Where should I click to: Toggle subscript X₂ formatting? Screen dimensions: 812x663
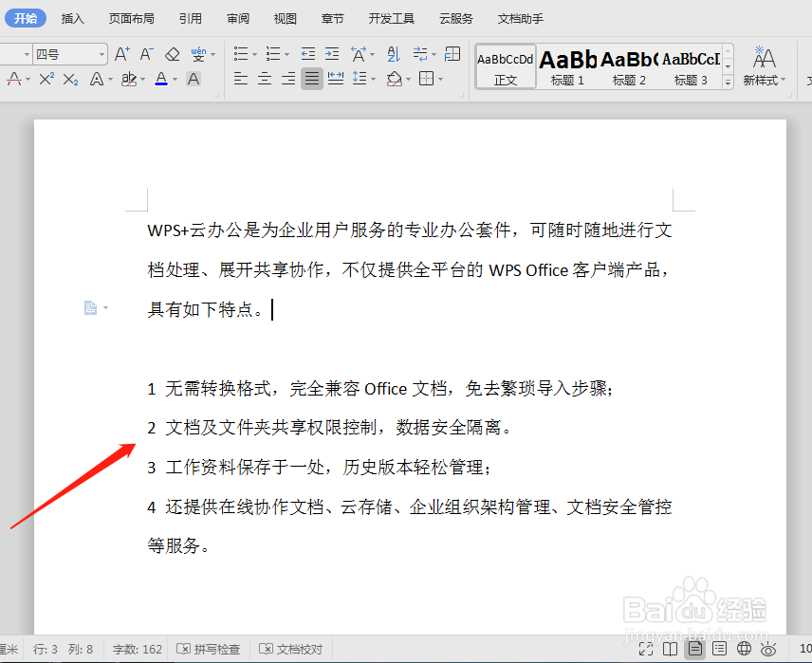coord(70,80)
